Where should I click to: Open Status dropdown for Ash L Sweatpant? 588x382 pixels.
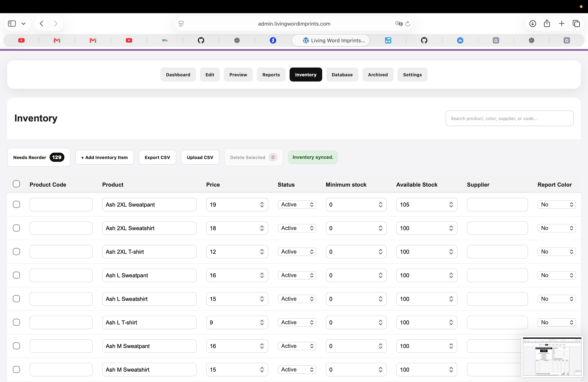(297, 275)
